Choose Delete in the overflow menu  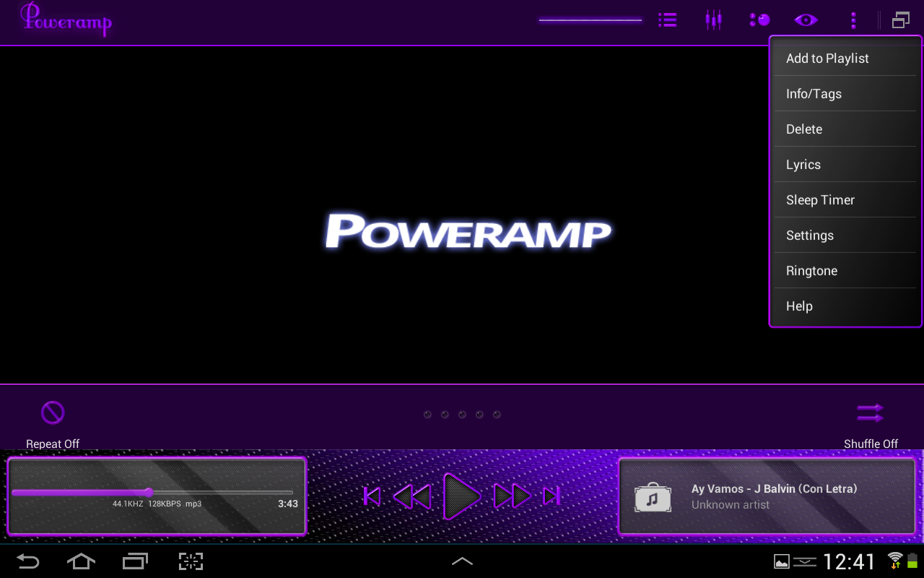845,129
